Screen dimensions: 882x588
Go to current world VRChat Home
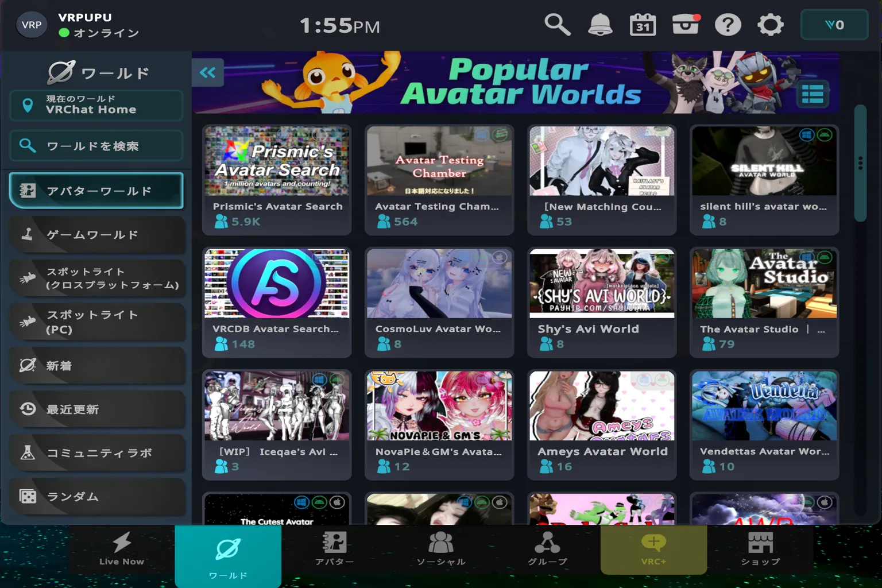click(96, 105)
